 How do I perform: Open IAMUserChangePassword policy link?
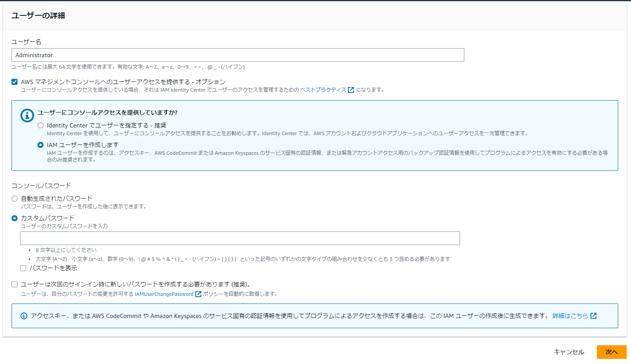coord(164,294)
